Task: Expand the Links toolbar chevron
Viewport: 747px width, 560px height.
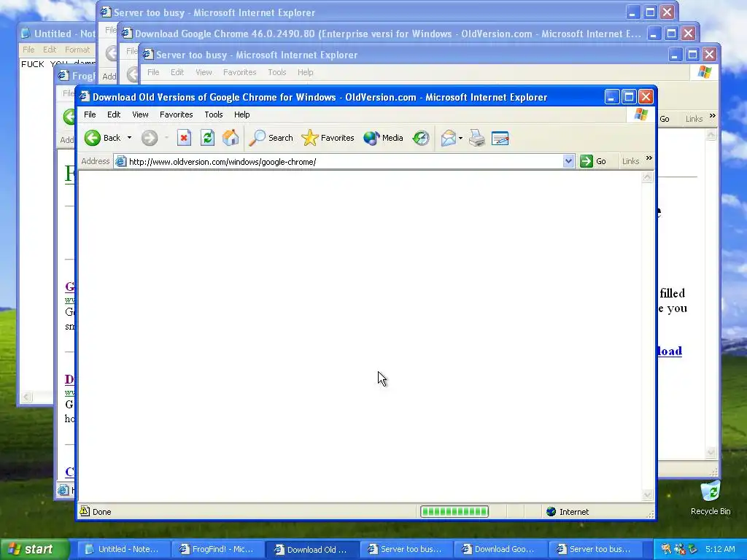Action: pos(649,158)
